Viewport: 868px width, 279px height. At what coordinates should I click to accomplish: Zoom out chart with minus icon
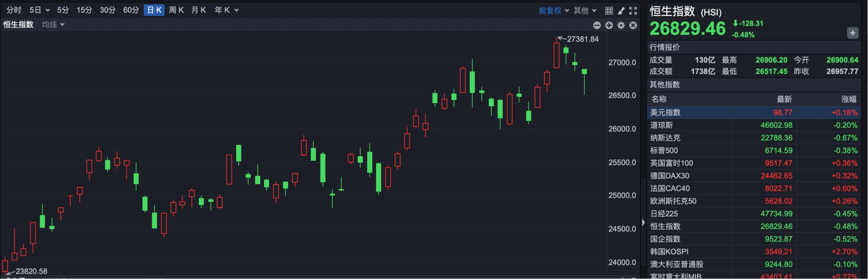[x=597, y=25]
